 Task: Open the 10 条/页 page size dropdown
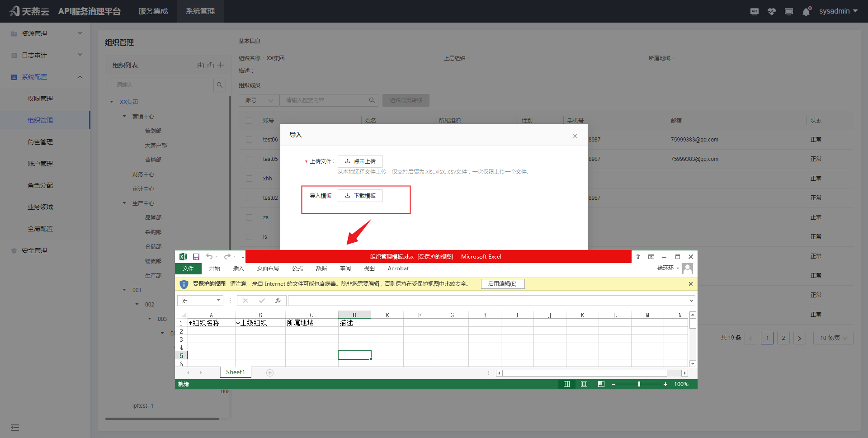tap(833, 338)
